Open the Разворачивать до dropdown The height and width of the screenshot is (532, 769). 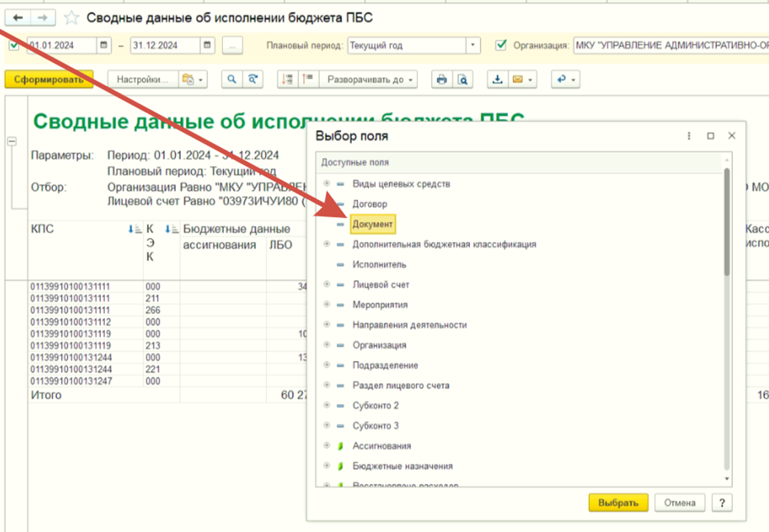tap(368, 79)
